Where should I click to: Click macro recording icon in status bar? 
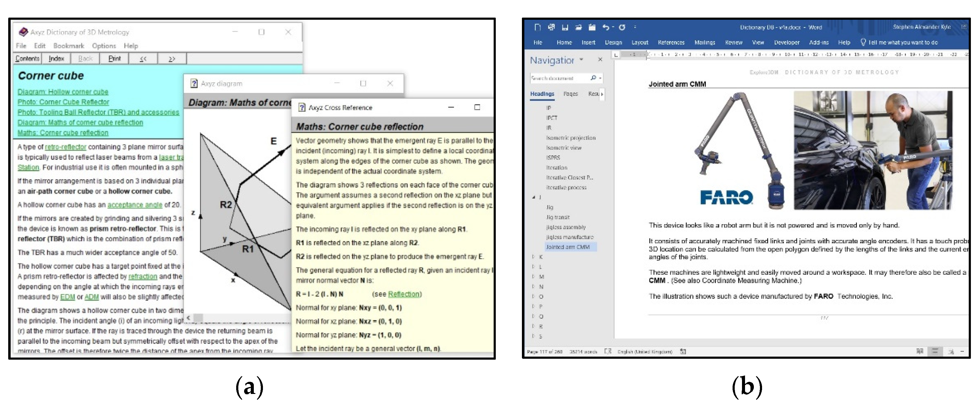click(683, 351)
